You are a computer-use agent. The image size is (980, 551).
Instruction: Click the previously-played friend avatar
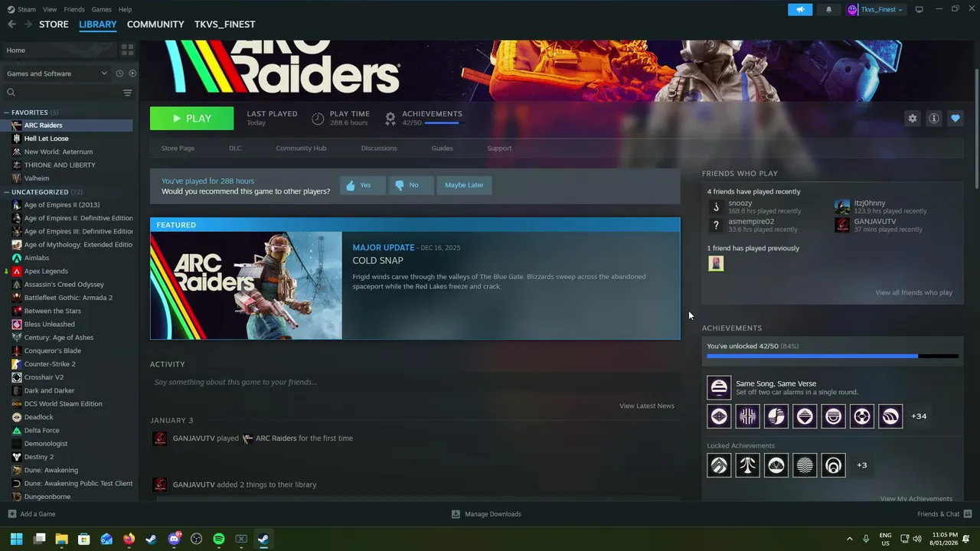pos(716,263)
